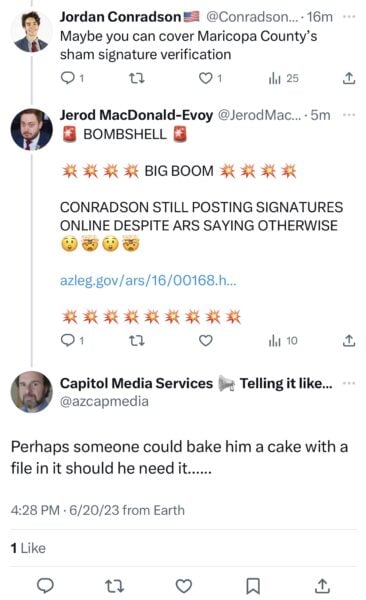
Task: Share Jordan Conradson's tweet
Action: pos(348,78)
